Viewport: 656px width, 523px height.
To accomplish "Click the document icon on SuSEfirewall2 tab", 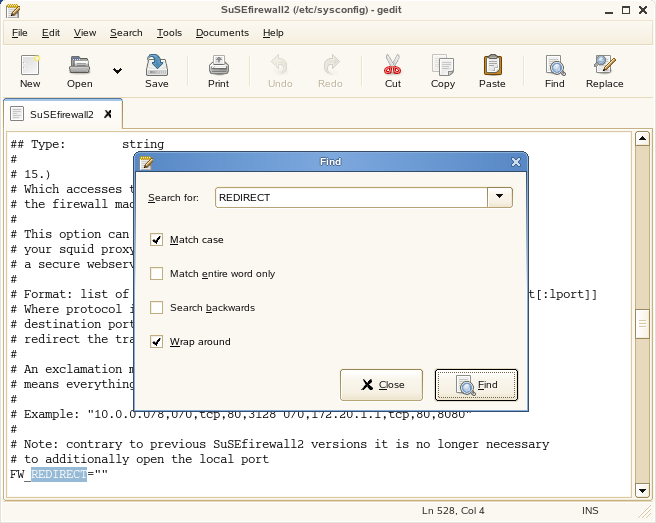I will (17, 114).
